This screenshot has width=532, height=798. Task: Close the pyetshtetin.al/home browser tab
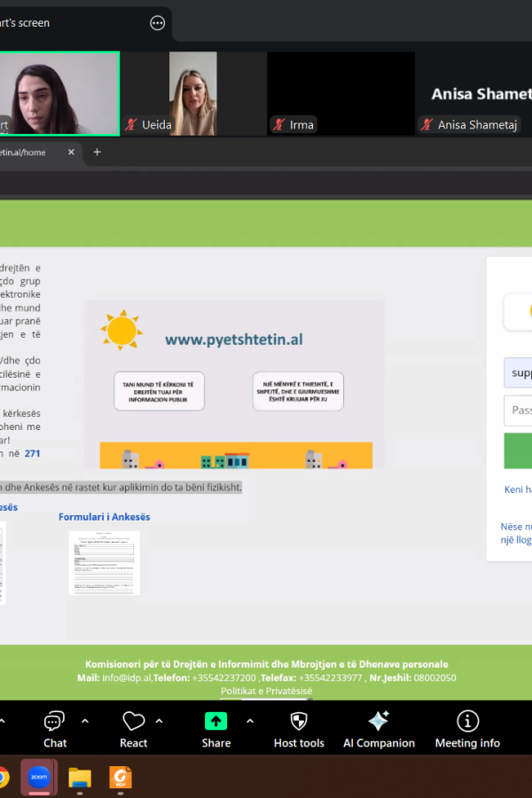click(x=72, y=153)
